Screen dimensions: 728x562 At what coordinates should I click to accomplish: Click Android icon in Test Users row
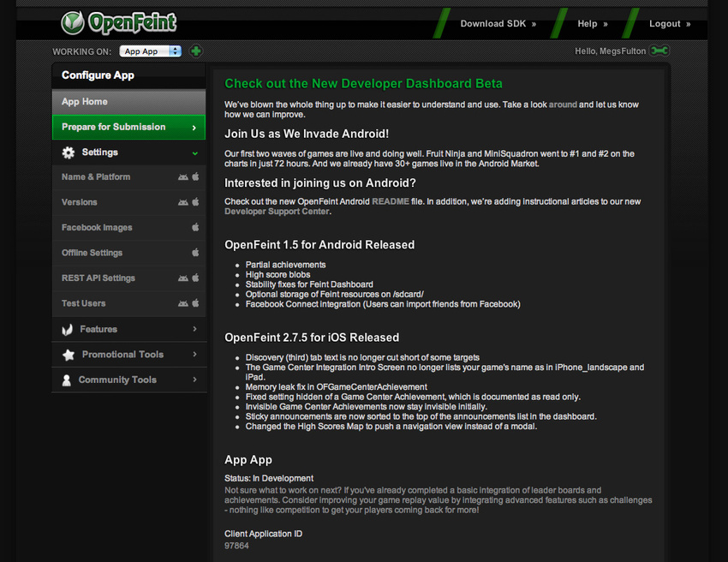pos(183,303)
